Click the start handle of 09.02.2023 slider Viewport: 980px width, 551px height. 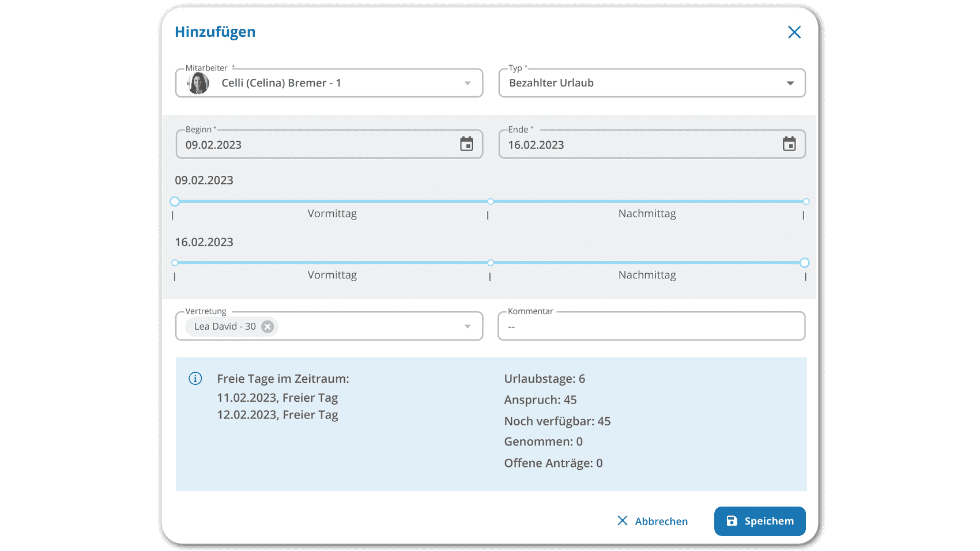175,202
